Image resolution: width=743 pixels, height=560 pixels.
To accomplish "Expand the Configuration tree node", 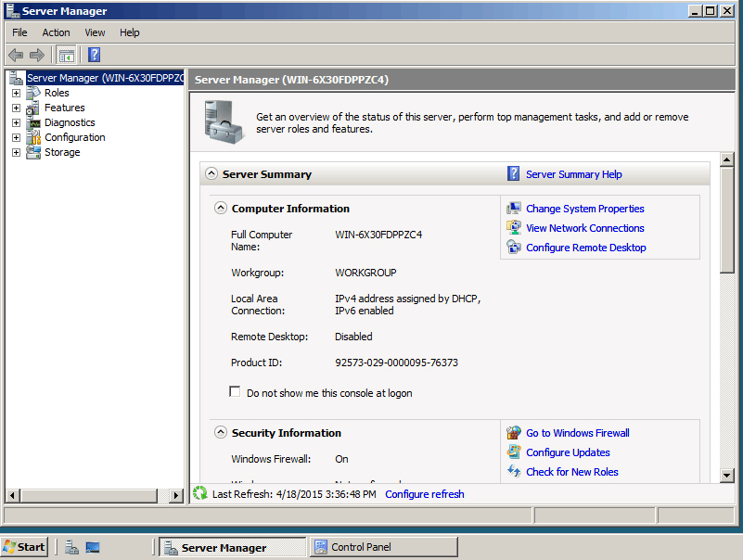I will pos(16,137).
